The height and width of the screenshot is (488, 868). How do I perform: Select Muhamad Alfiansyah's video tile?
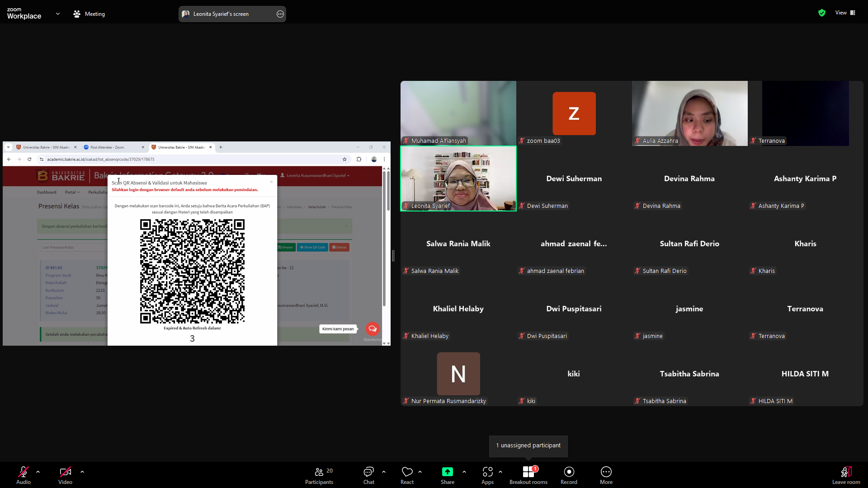(x=458, y=113)
